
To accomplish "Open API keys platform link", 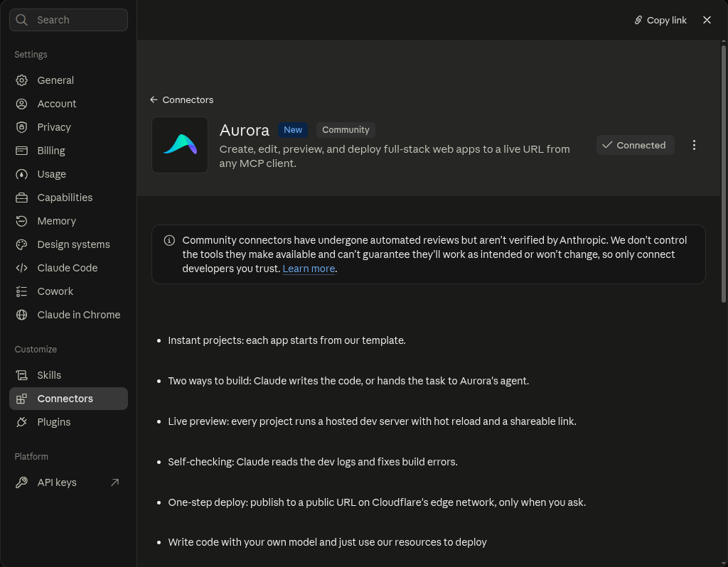I will pyautogui.click(x=68, y=482).
